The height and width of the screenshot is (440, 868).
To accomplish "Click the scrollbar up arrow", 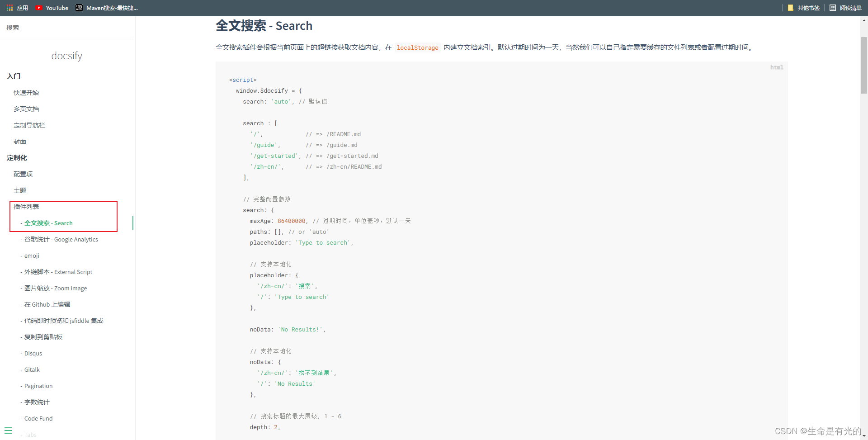I will point(864,20).
